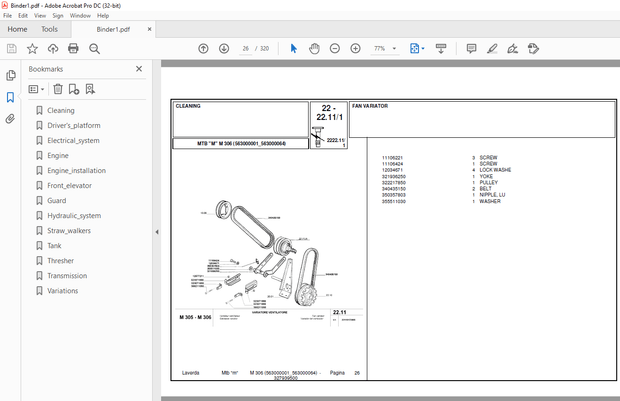The height and width of the screenshot is (401, 620).
Task: Open the Transmission bookmark
Action: [x=67, y=276]
